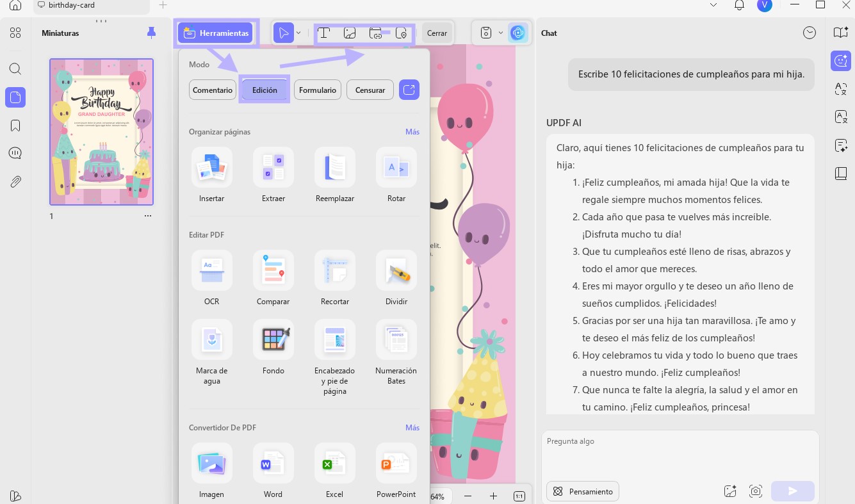The image size is (855, 504).
Task: Expand the selection tool dropdown arrow
Action: (298, 33)
